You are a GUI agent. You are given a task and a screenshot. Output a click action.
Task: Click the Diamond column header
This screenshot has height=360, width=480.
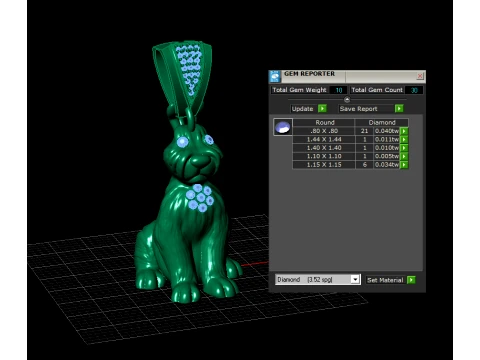(382, 122)
